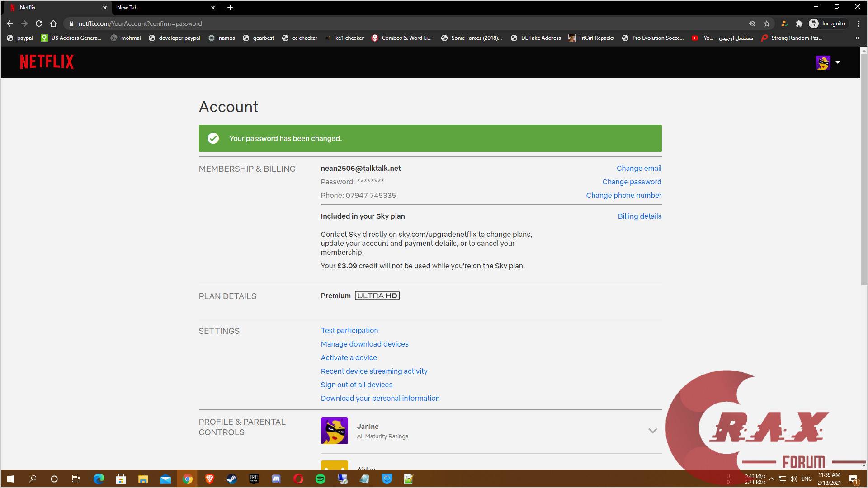The image size is (868, 488).
Task: Open Test participation settings
Action: click(x=349, y=330)
